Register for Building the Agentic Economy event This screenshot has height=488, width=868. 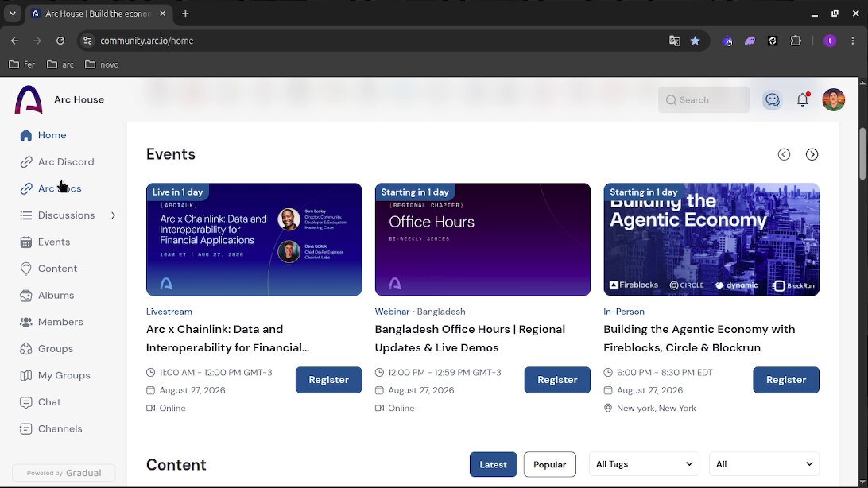tap(786, 380)
